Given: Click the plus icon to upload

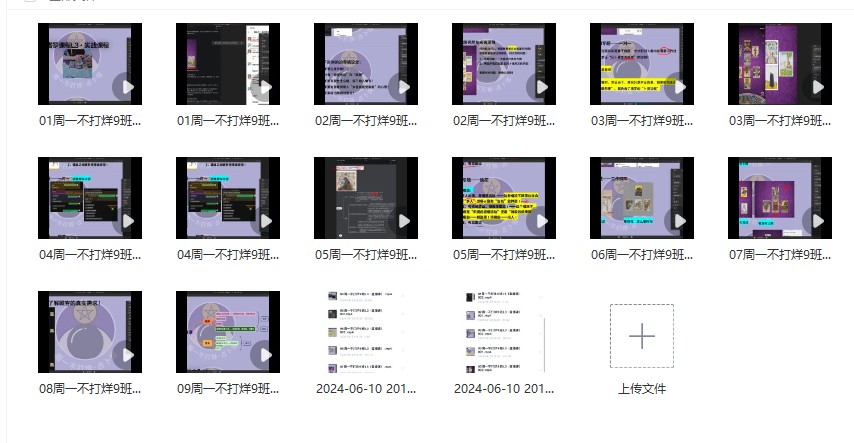Looking at the screenshot, I should (x=641, y=336).
